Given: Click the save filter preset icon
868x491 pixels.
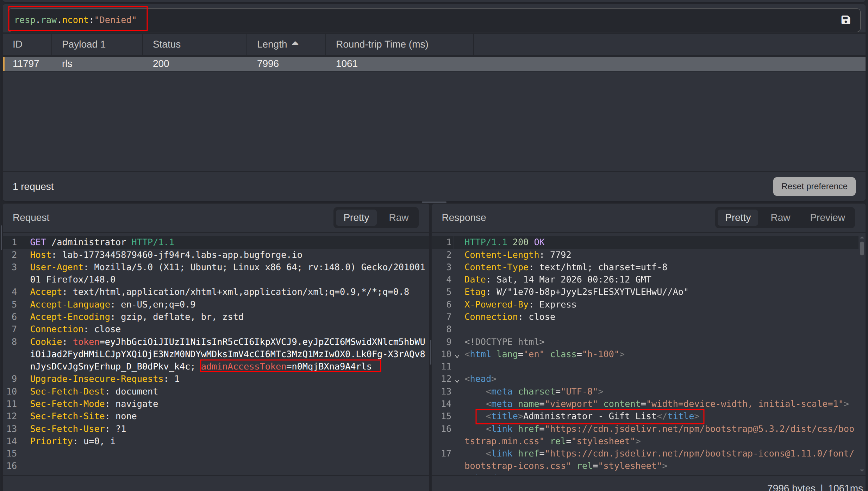Looking at the screenshot, I should 845,20.
